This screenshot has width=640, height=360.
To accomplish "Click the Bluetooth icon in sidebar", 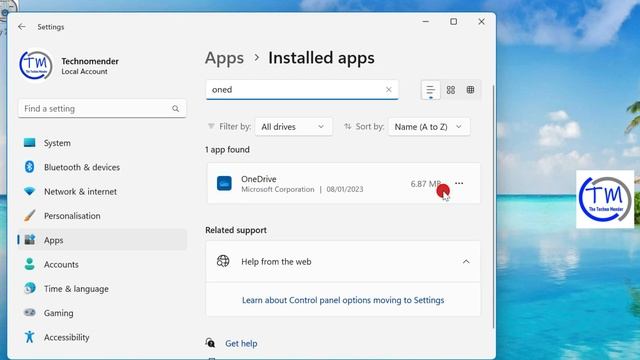I will (29, 167).
